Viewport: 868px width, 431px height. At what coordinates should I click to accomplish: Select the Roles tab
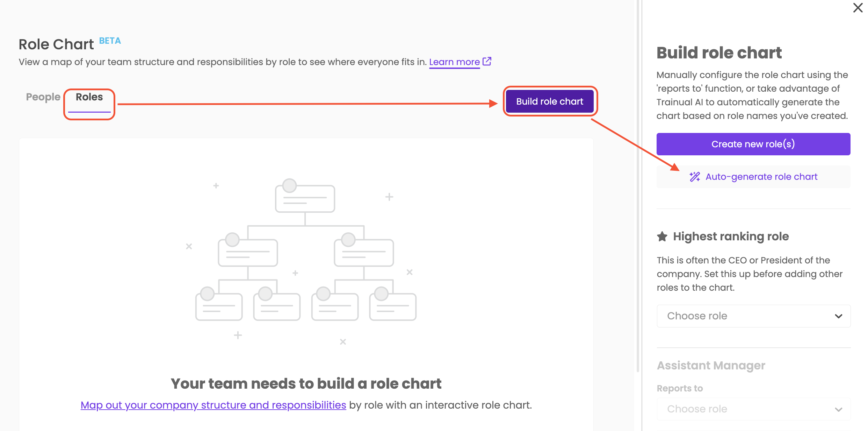tap(89, 97)
